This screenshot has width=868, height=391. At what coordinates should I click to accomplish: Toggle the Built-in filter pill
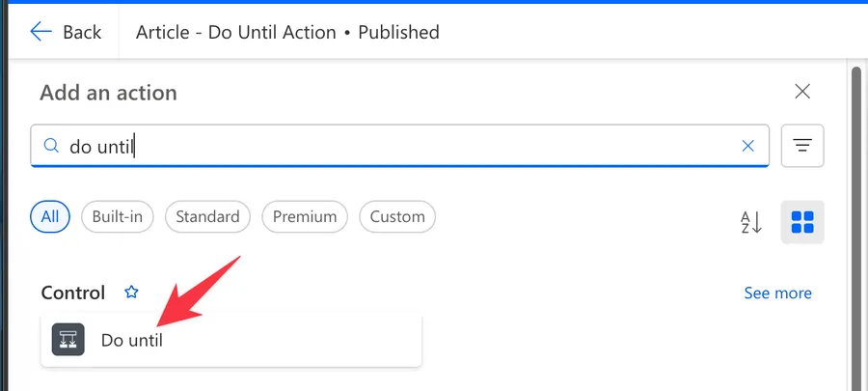(117, 216)
